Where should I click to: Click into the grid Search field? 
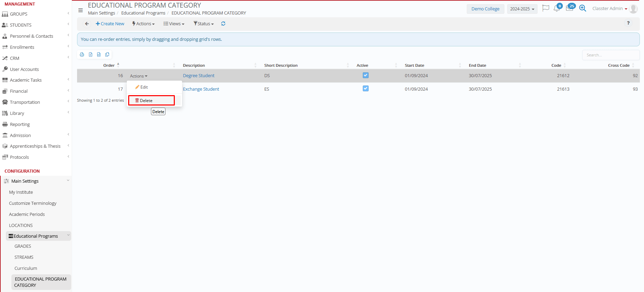[610, 55]
